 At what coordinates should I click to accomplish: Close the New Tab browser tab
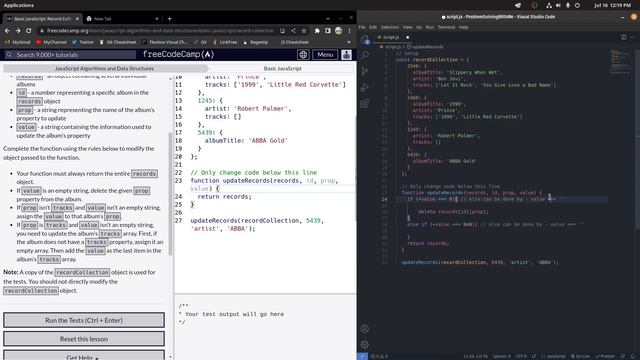[157, 19]
